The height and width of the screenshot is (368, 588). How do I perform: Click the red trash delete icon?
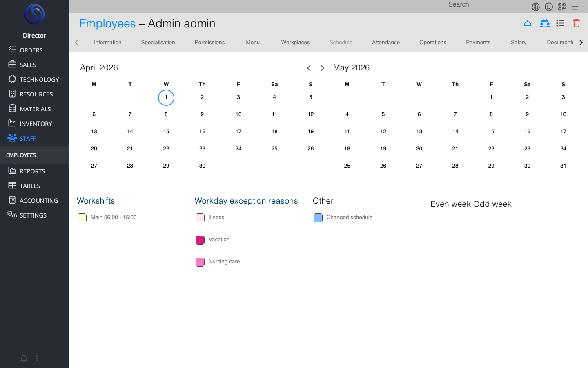click(576, 23)
